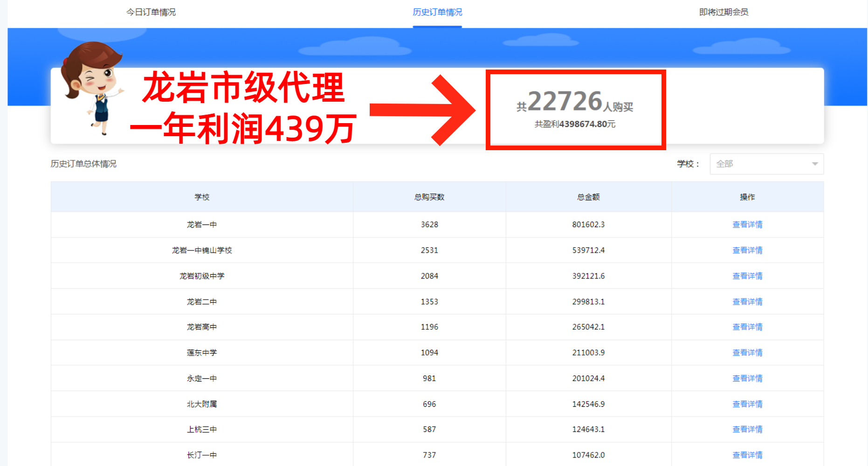Click total amount 265042.1
The height and width of the screenshot is (466, 868).
pyautogui.click(x=588, y=327)
